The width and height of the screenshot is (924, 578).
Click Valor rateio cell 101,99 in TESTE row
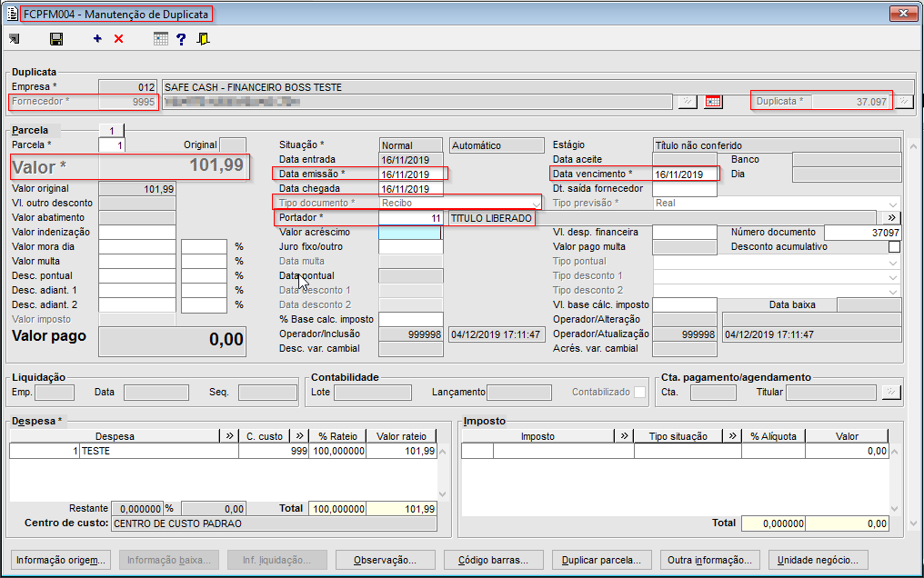(401, 452)
